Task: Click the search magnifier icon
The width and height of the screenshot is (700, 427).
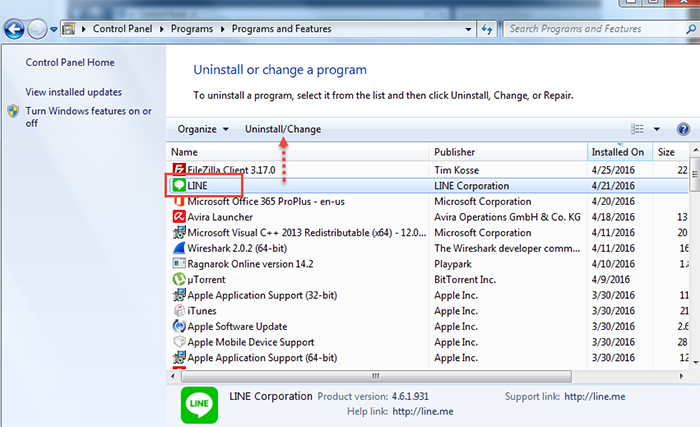Action: pyautogui.click(x=691, y=29)
